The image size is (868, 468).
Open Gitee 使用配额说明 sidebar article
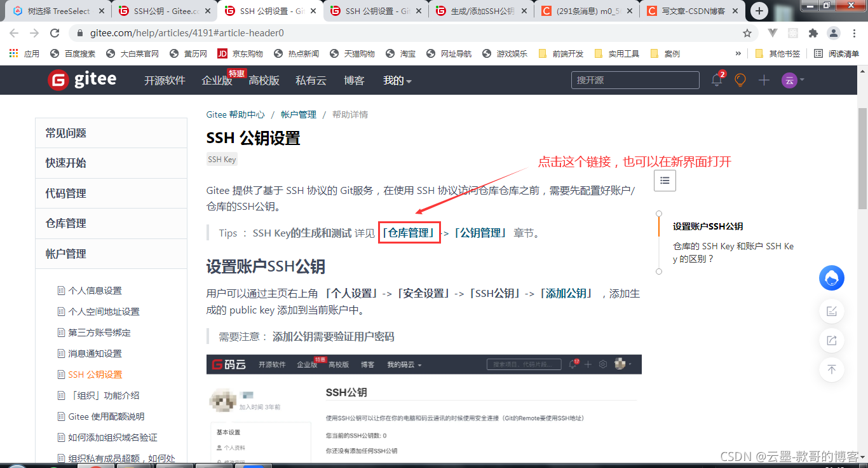click(106, 416)
